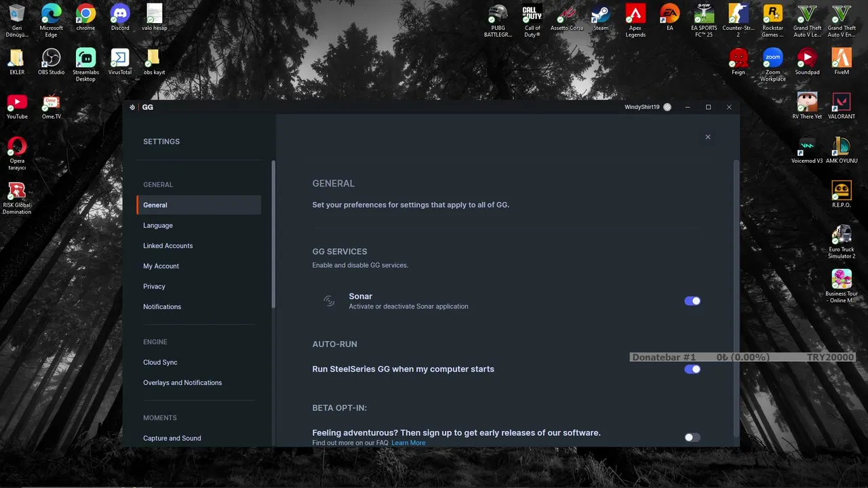
Task: Click the Sonar service icon
Action: (x=329, y=301)
